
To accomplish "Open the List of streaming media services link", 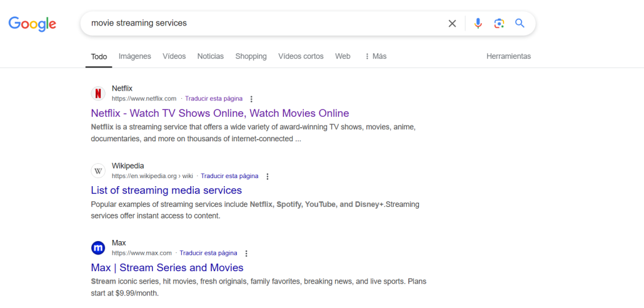I will [166, 191].
